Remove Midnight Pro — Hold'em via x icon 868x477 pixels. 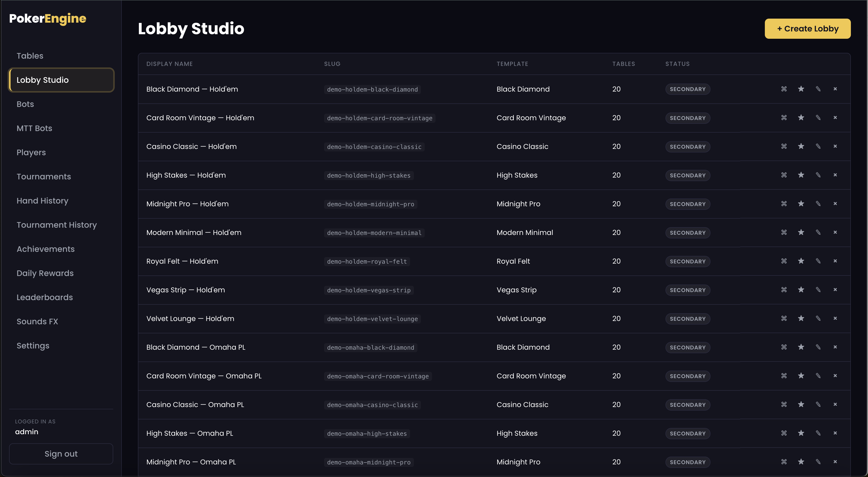pyautogui.click(x=835, y=204)
